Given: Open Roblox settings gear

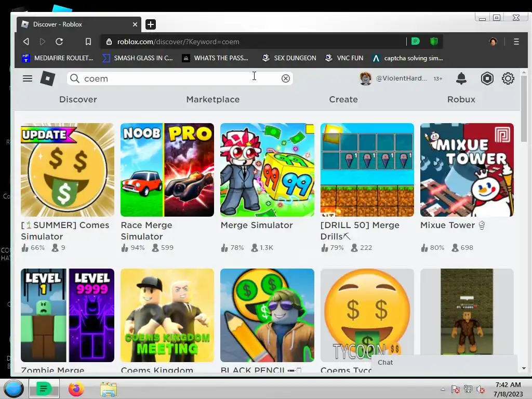Looking at the screenshot, I should [508, 78].
